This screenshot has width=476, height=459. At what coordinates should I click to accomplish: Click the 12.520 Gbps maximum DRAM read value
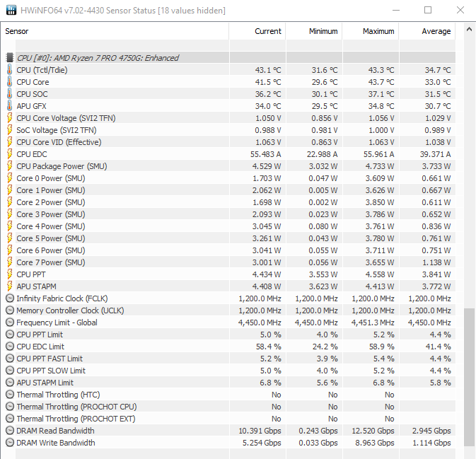coord(373,431)
